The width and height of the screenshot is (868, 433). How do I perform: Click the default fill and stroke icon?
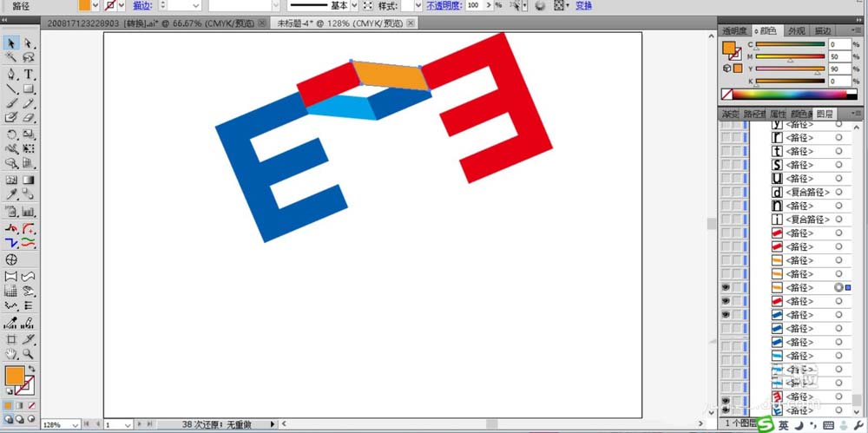coord(9,391)
